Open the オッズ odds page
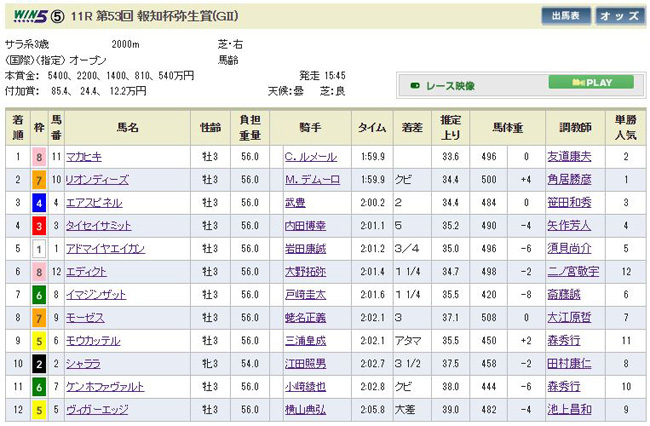650x426 pixels. click(x=619, y=17)
